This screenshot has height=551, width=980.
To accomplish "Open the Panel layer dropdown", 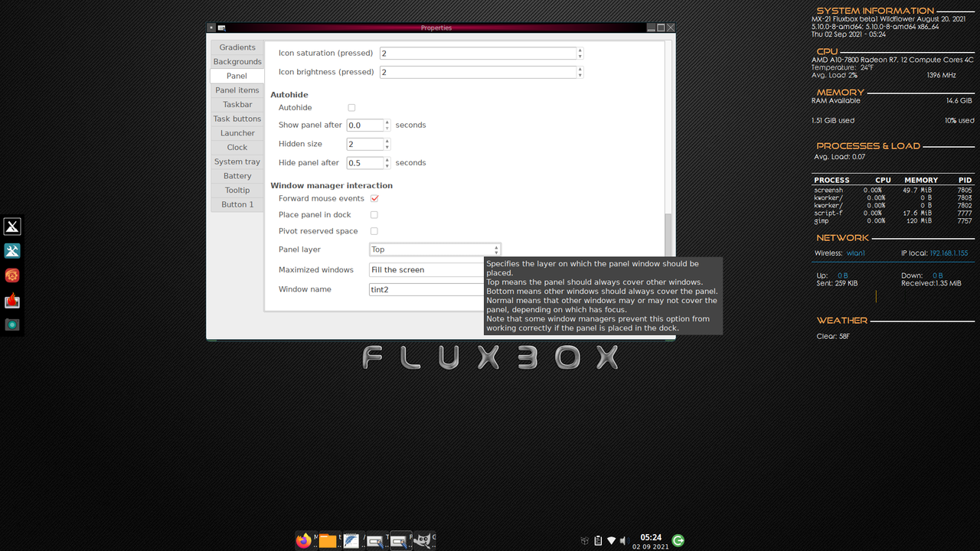I will coord(435,249).
